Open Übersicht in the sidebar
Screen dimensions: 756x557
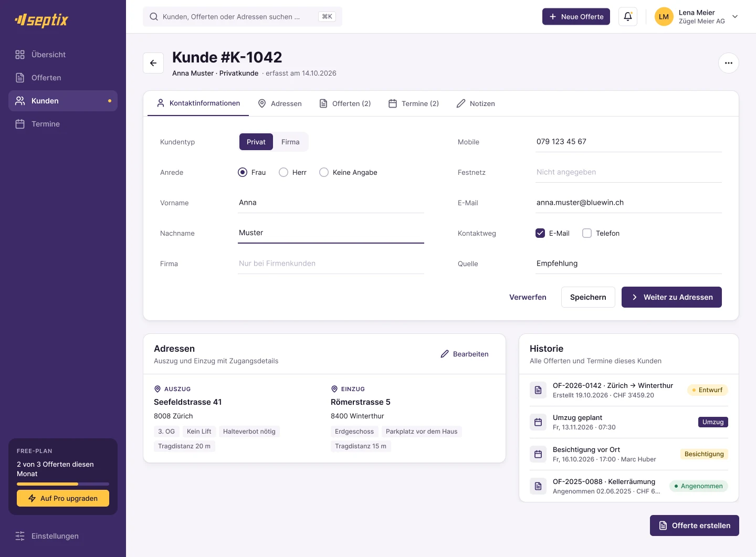(x=63, y=55)
